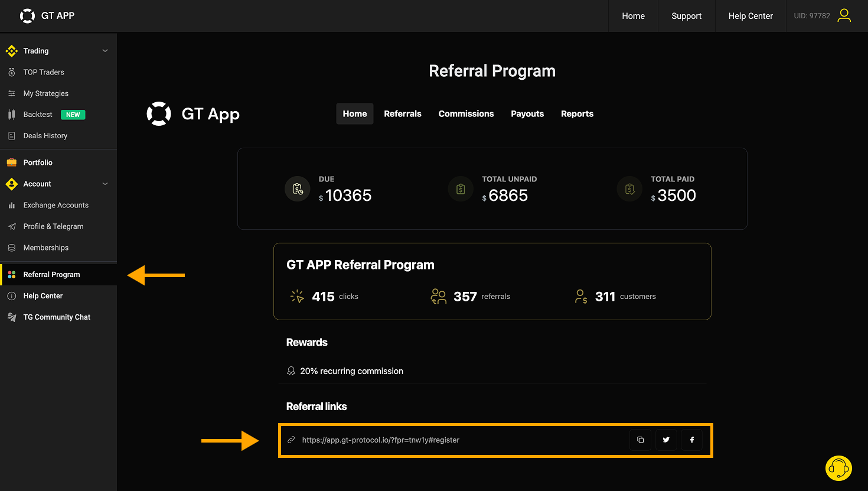Share referral link on Twitter
The width and height of the screenshot is (868, 491).
[666, 440]
